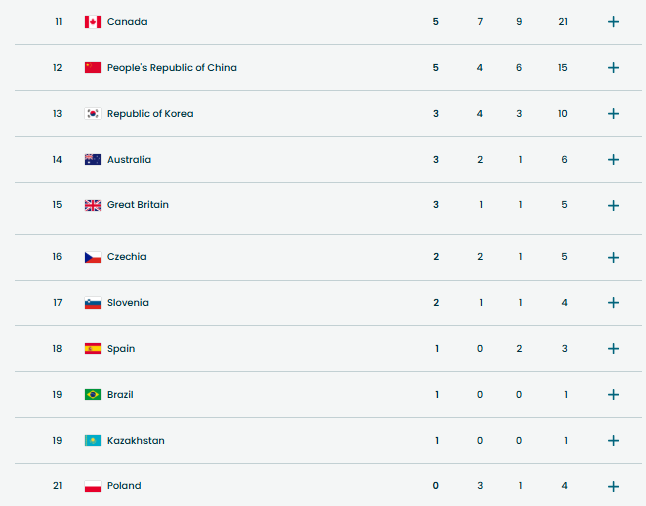Expand Poland's row using the plus

point(613,487)
